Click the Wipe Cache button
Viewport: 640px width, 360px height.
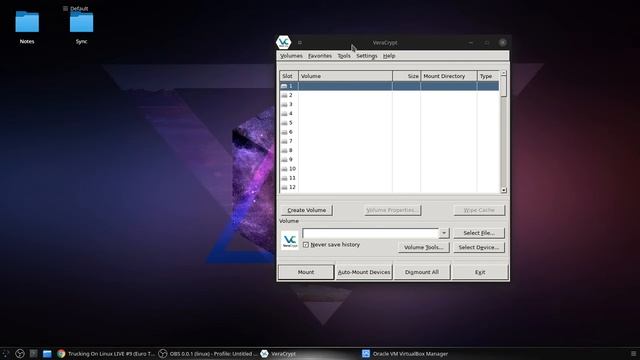(x=479, y=210)
